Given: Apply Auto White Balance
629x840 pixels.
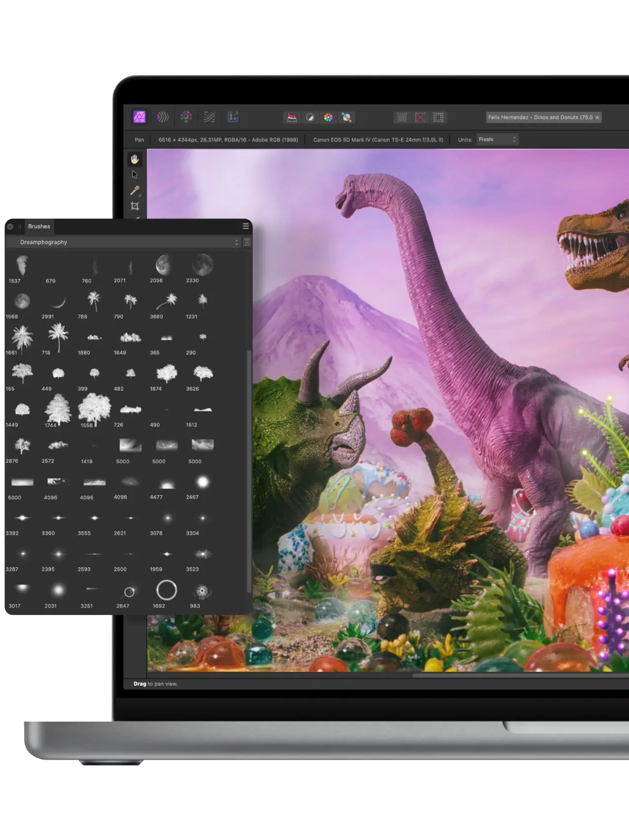Looking at the screenshot, I should pos(347,117).
